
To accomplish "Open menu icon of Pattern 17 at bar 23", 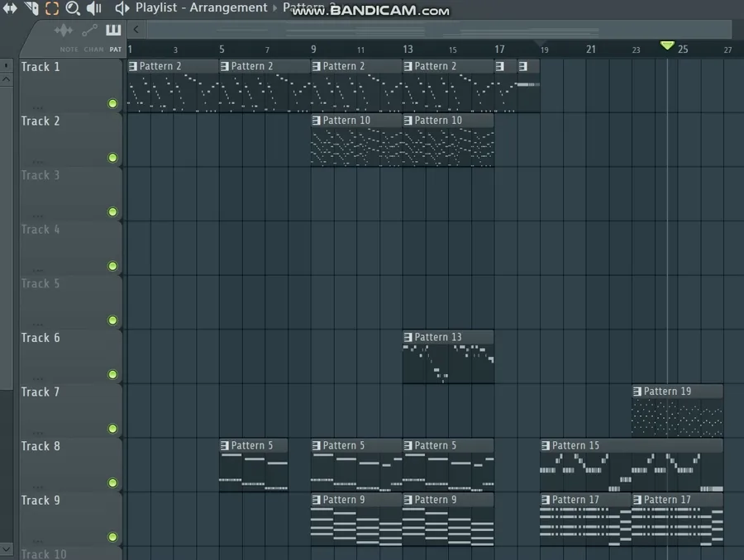I will pos(637,500).
